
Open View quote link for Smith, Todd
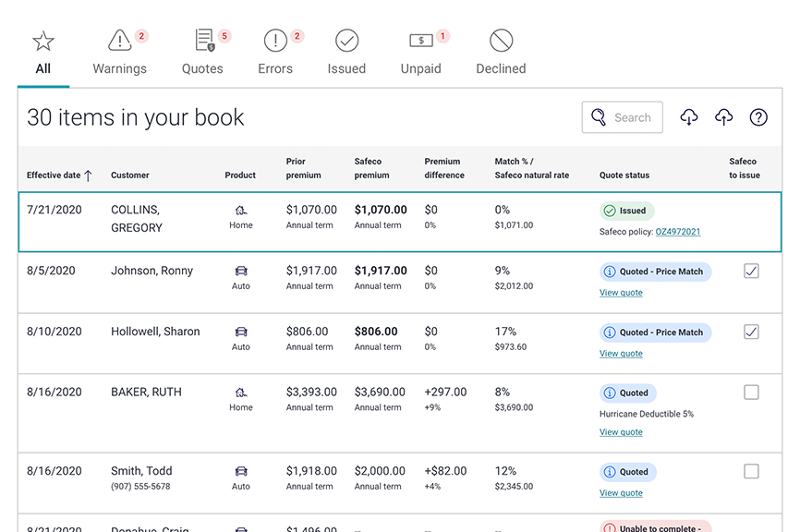click(621, 492)
